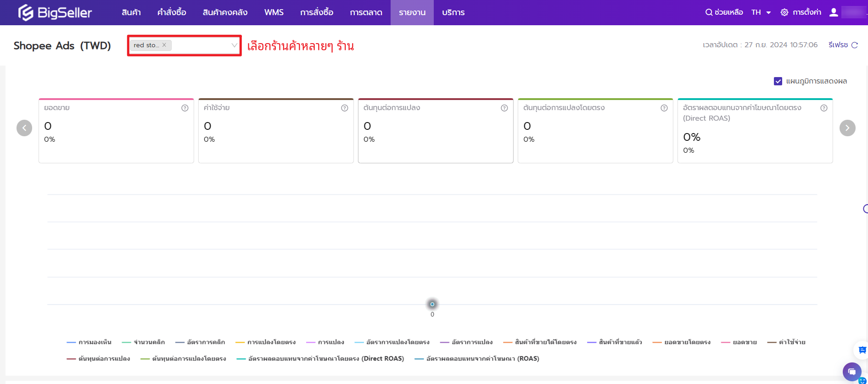Toggle การมองเห็น series in chart legend

(89, 342)
